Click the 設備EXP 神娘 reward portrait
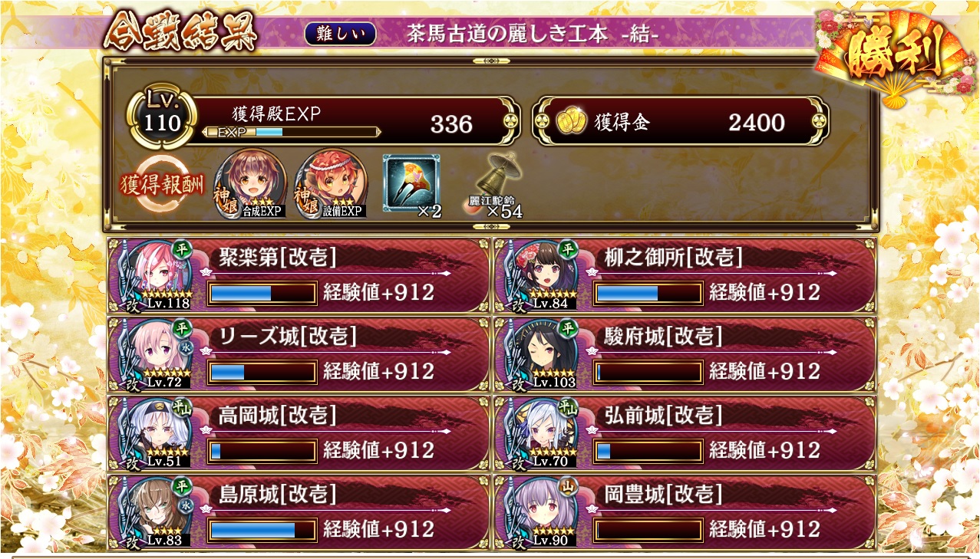Image resolution: width=980 pixels, height=559 pixels. [x=331, y=184]
